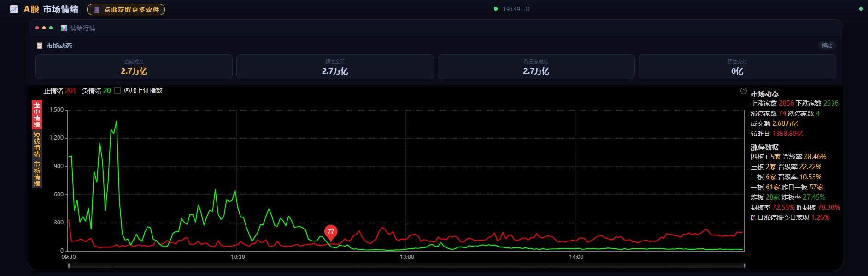Image resolution: width=868 pixels, height=276 pixels.
Task: Click the 情绪行情 bar chart icon
Action: click(x=64, y=28)
